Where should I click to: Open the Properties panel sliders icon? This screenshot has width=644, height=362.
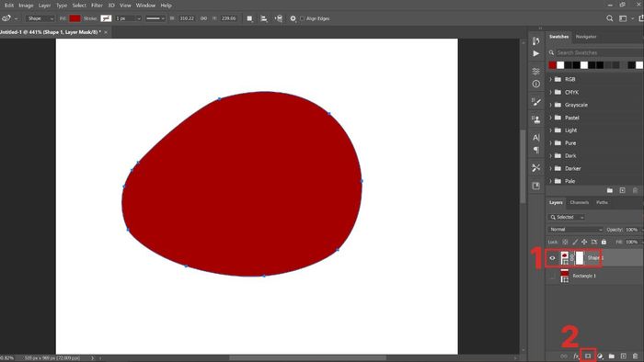[536, 72]
